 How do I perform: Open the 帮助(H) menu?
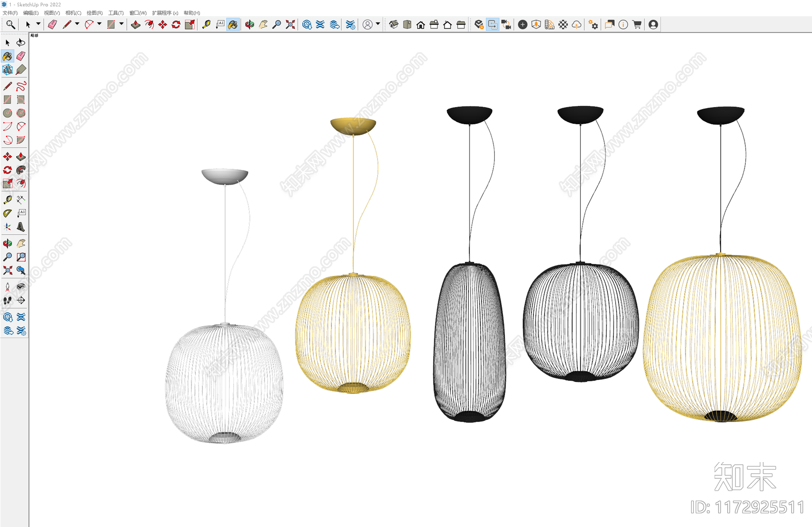click(192, 13)
